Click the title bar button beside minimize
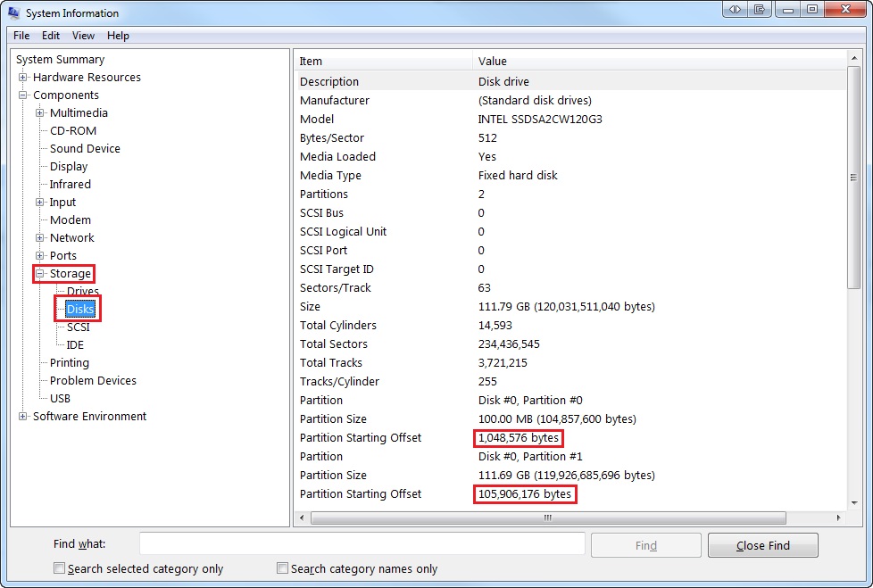This screenshot has height=588, width=873. coord(760,10)
